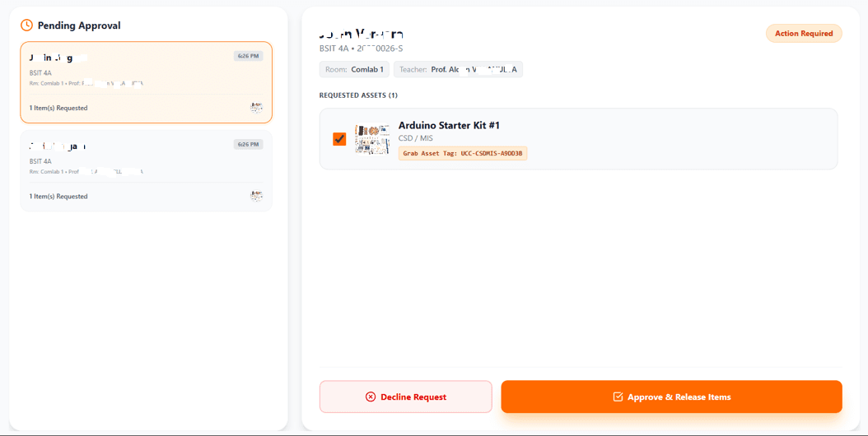Image resolution: width=868 pixels, height=436 pixels.
Task: Click the Arduino Starter Kit photo thumbnail
Action: 372,139
